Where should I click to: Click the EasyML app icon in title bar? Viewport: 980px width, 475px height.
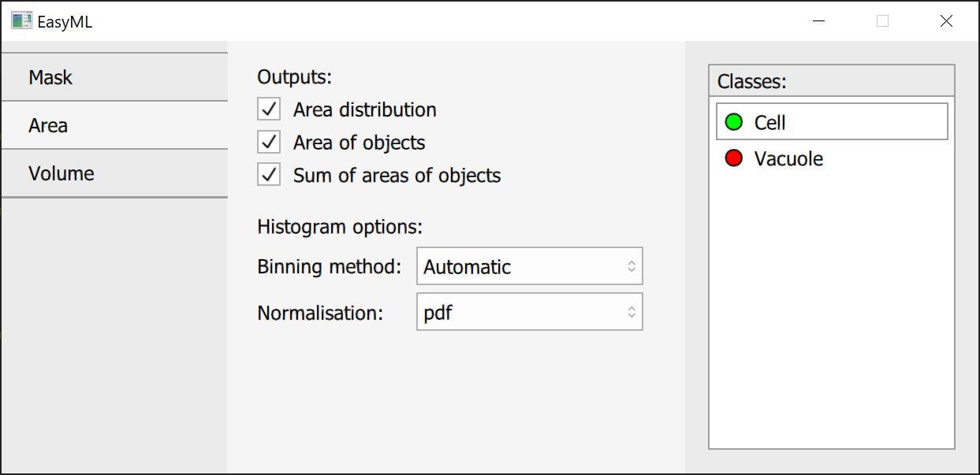click(21, 21)
